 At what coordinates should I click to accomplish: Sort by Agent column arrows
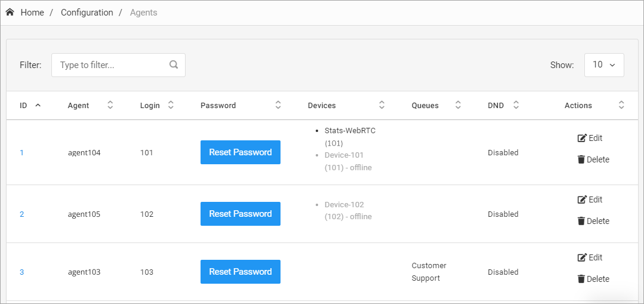click(110, 105)
